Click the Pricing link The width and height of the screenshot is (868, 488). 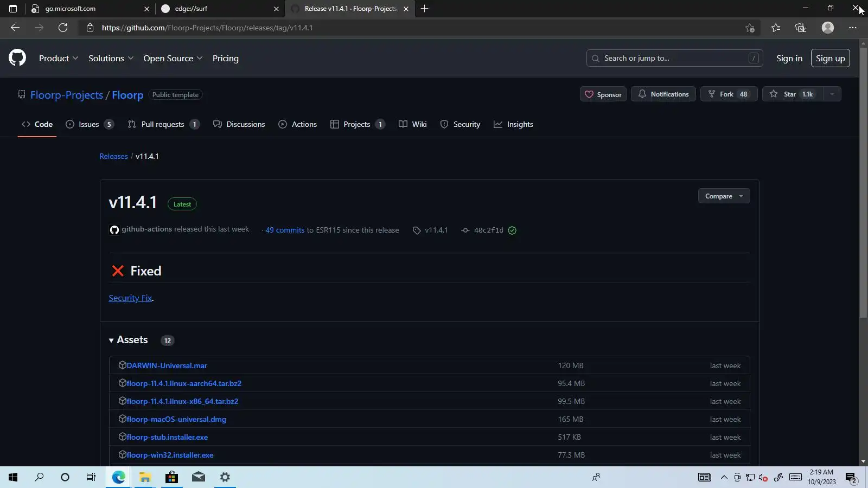point(226,58)
